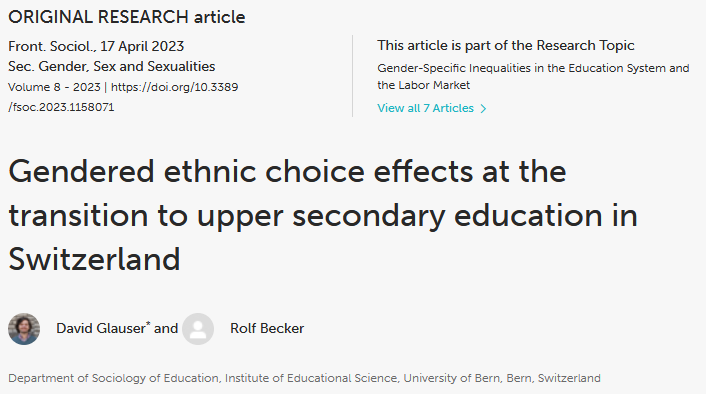Open author name David Glauser

click(101, 328)
